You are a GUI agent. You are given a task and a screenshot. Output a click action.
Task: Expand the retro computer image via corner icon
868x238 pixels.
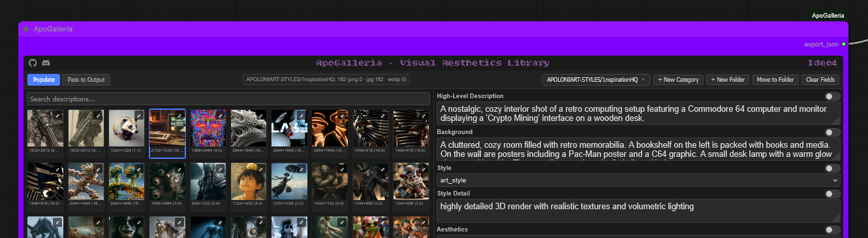(x=179, y=116)
